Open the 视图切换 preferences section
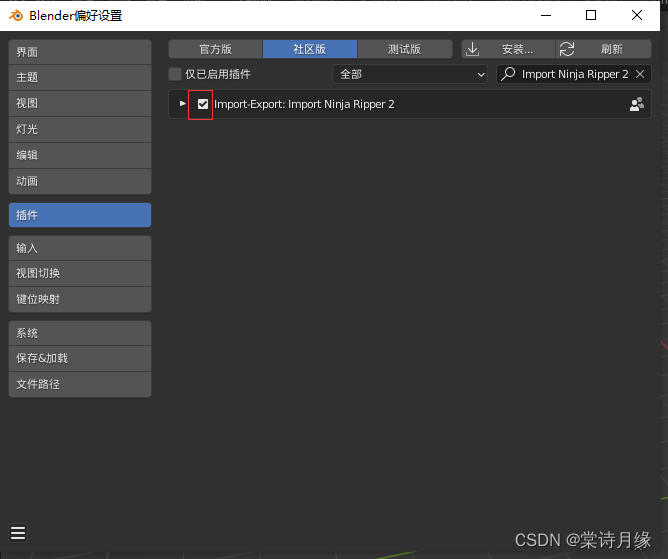The height and width of the screenshot is (559, 668). pyautogui.click(x=80, y=274)
